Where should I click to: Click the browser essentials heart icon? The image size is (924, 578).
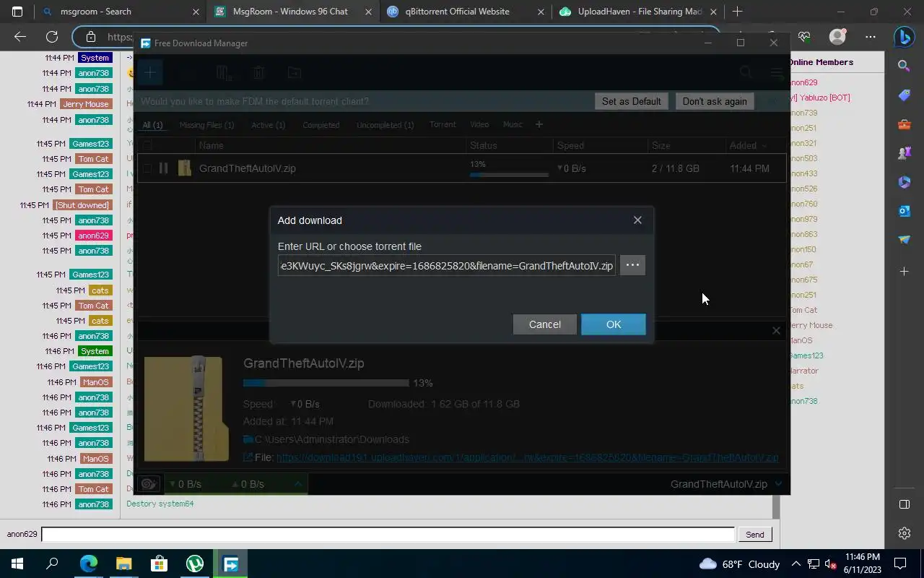[804, 37]
